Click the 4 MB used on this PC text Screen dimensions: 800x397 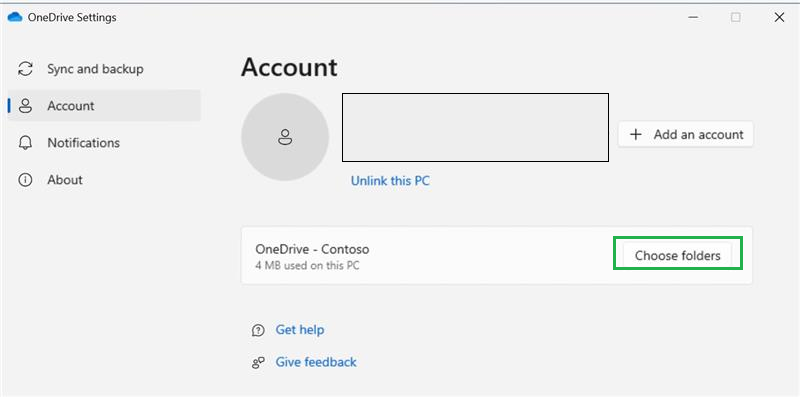coord(307,266)
